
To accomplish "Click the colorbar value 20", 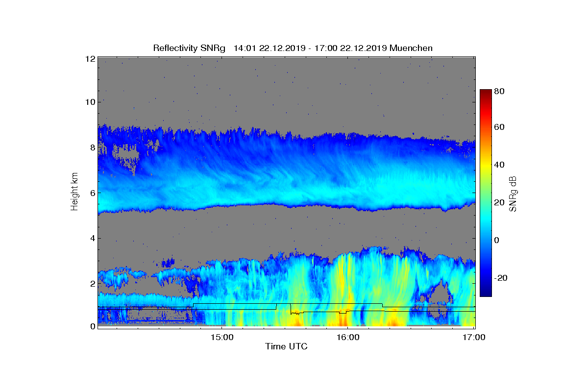I will 500,202.
